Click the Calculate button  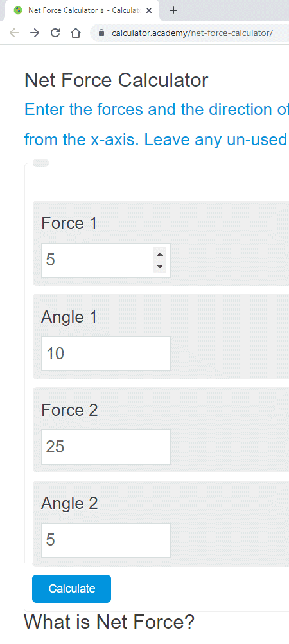[71, 589]
